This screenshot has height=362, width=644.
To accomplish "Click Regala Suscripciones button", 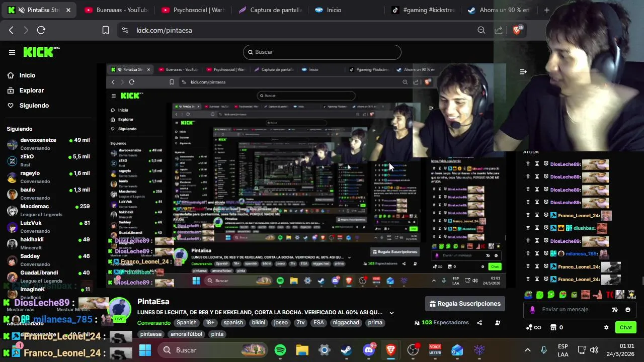I will (465, 304).
